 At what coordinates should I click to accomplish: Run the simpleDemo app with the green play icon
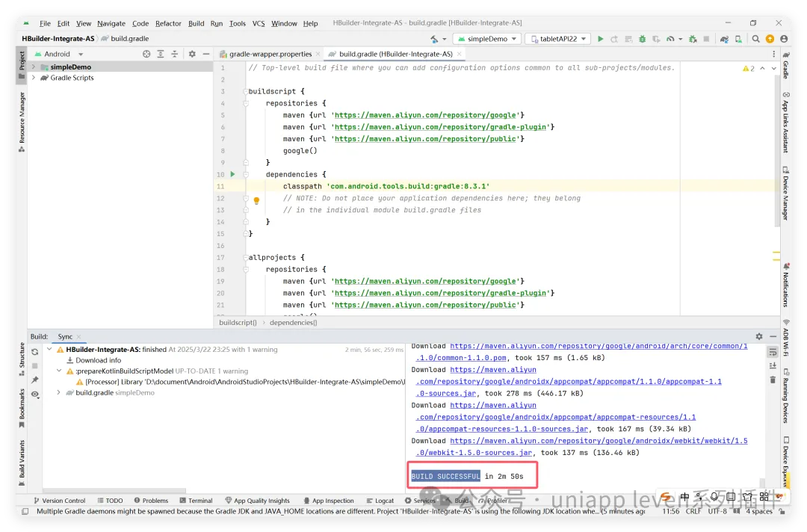coord(600,39)
